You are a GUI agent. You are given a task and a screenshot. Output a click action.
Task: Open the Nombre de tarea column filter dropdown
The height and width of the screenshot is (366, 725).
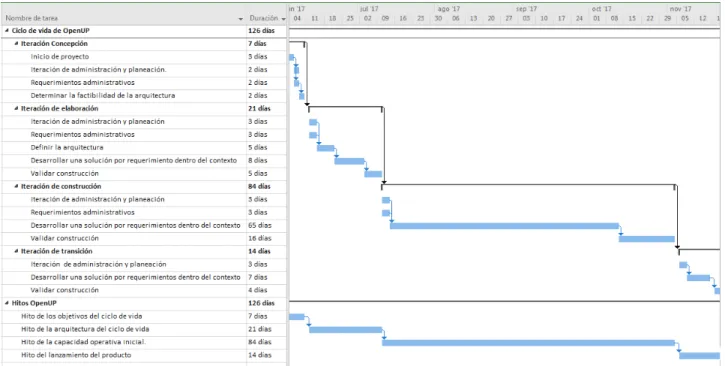[x=240, y=19]
